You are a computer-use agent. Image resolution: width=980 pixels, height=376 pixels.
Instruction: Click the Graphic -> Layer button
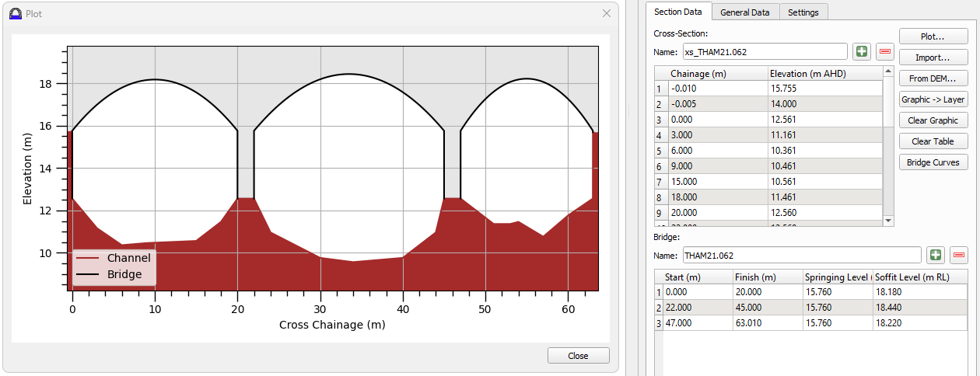pyautogui.click(x=933, y=99)
